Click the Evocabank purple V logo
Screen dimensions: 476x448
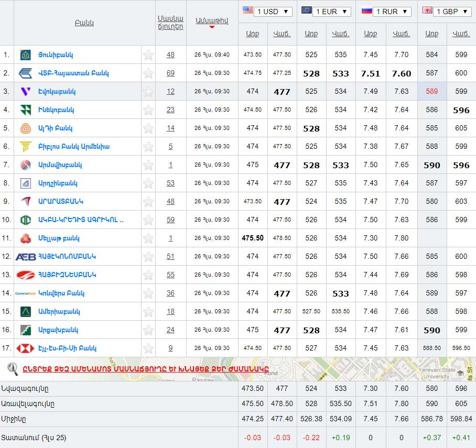coord(25,92)
